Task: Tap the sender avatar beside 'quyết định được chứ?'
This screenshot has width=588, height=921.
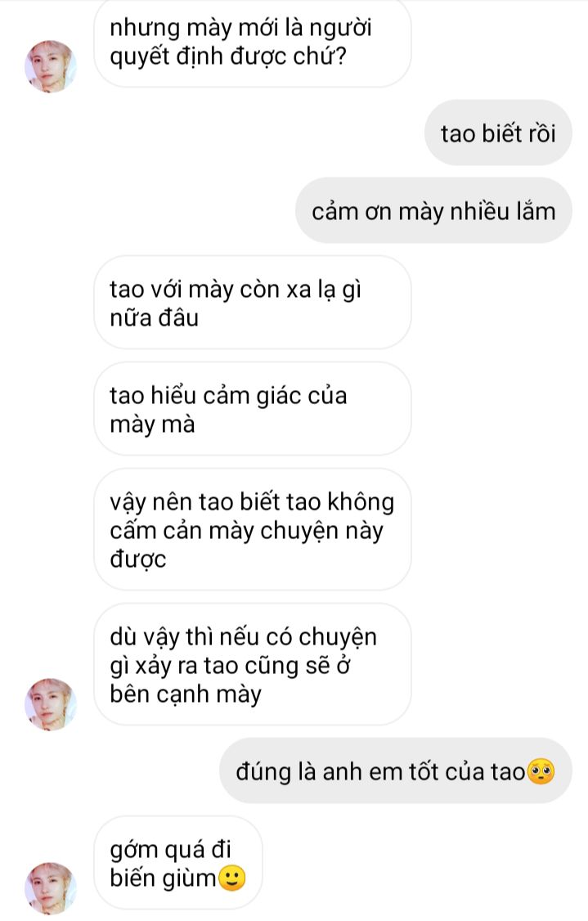Action: (x=51, y=66)
